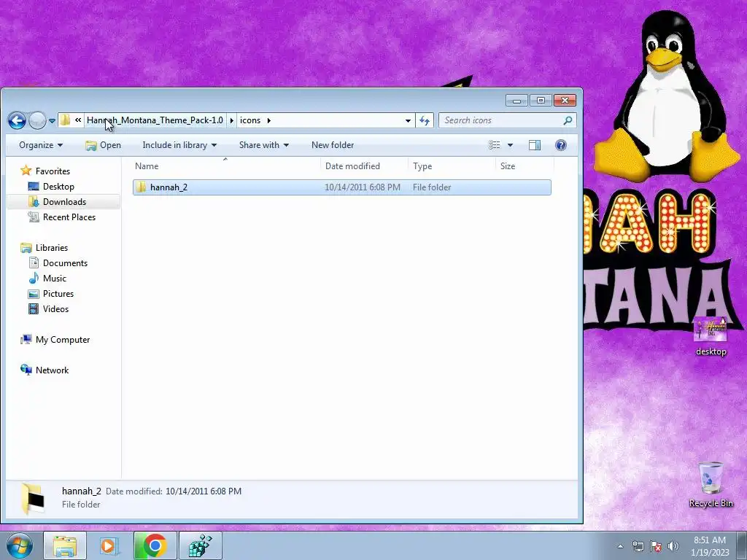The image size is (747, 560).
Task: Click the magnifier search icon
Action: [568, 120]
